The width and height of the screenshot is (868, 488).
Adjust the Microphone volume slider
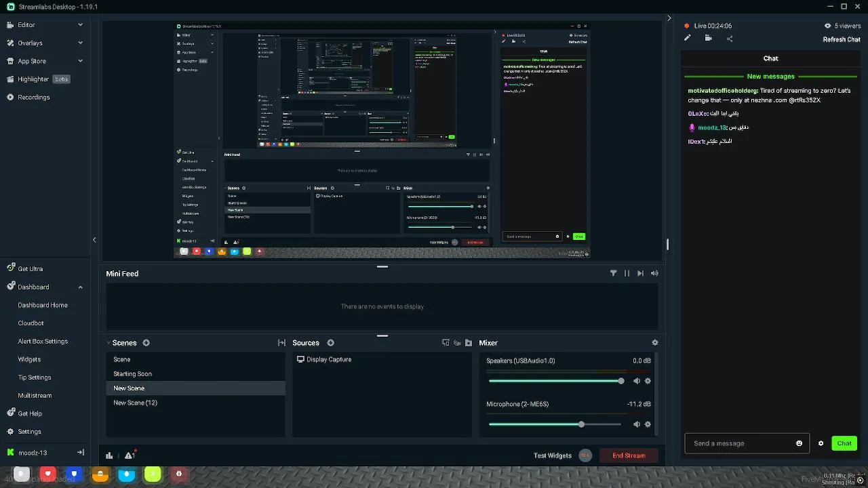pos(555,424)
